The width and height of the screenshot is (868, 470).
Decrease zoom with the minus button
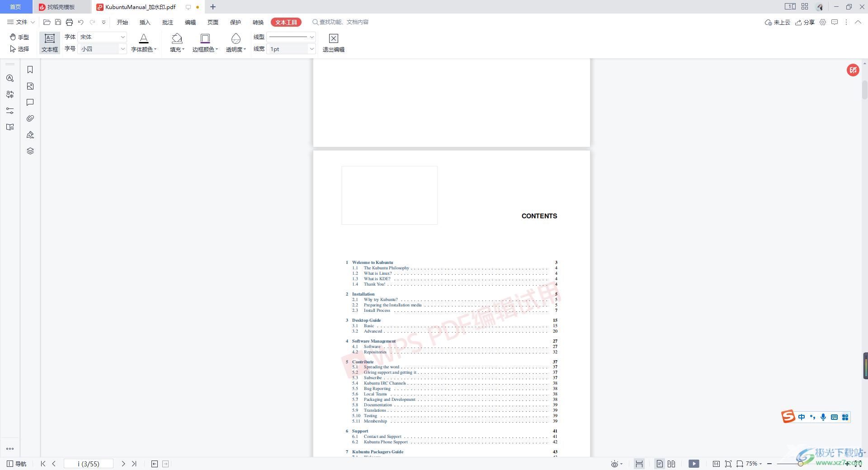tap(769, 464)
